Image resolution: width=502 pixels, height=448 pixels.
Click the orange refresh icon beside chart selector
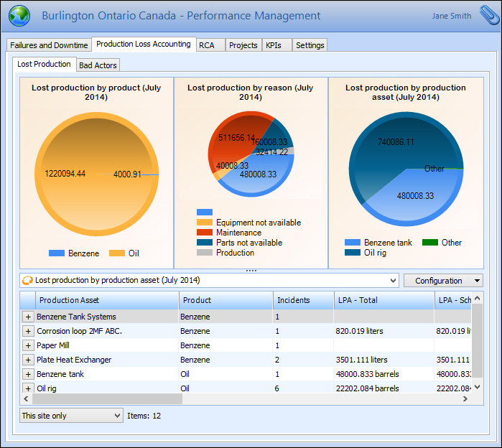pos(28,280)
